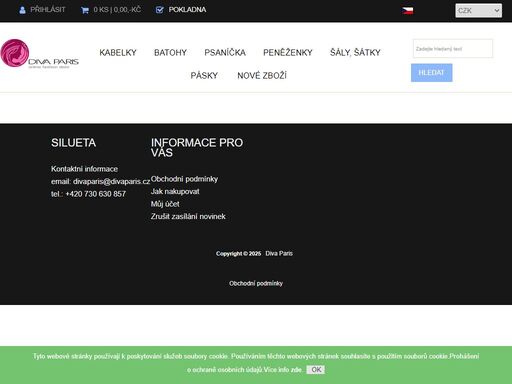Go to POKLADNA checkout
The height and width of the screenshot is (384, 512).
(x=187, y=10)
